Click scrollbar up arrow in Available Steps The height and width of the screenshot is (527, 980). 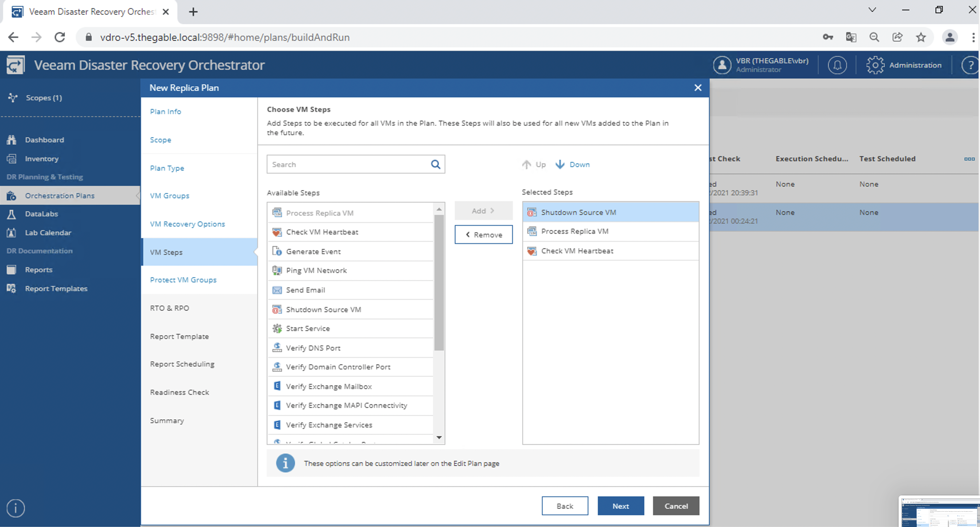point(439,209)
